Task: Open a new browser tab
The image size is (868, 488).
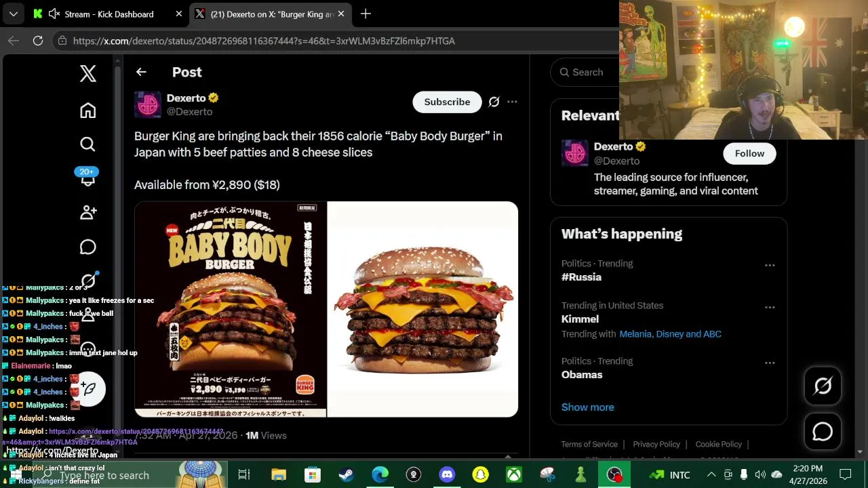Action: [x=366, y=14]
